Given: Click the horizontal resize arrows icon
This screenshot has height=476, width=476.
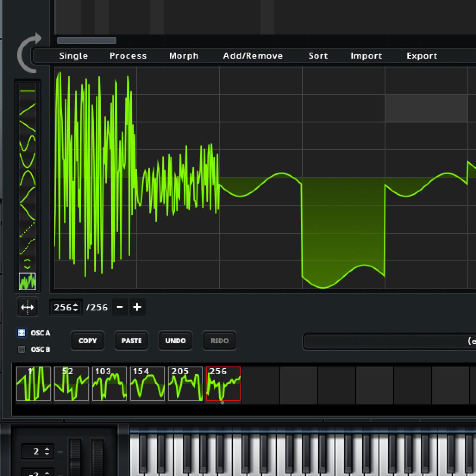Looking at the screenshot, I should coord(27,307).
